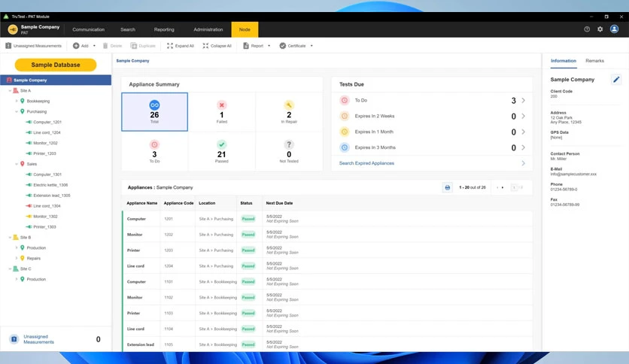The image size is (629, 364).
Task: Open the Administration menu
Action: [208, 29]
